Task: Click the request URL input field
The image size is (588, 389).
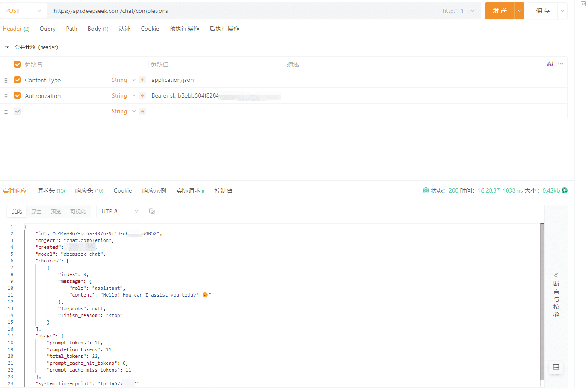Action: click(x=243, y=11)
